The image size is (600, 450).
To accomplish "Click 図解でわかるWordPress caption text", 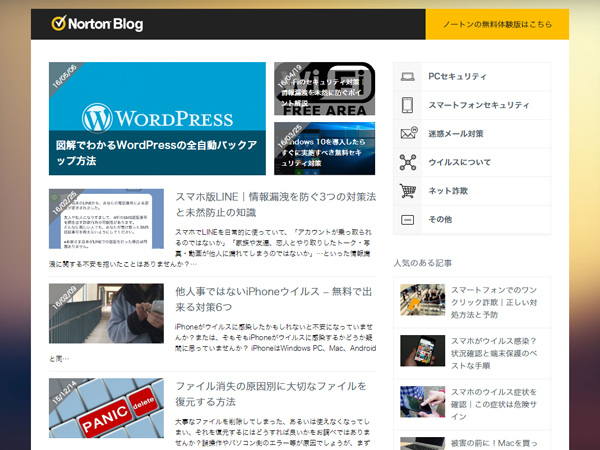I will pos(156,153).
